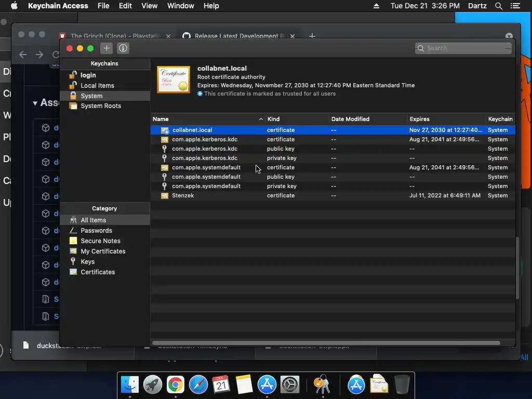Open the View menu
This screenshot has height=399, width=532.
tap(149, 6)
